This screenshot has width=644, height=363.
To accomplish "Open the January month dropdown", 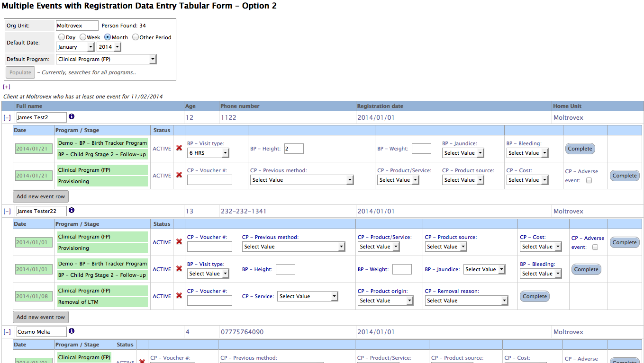I will click(75, 47).
